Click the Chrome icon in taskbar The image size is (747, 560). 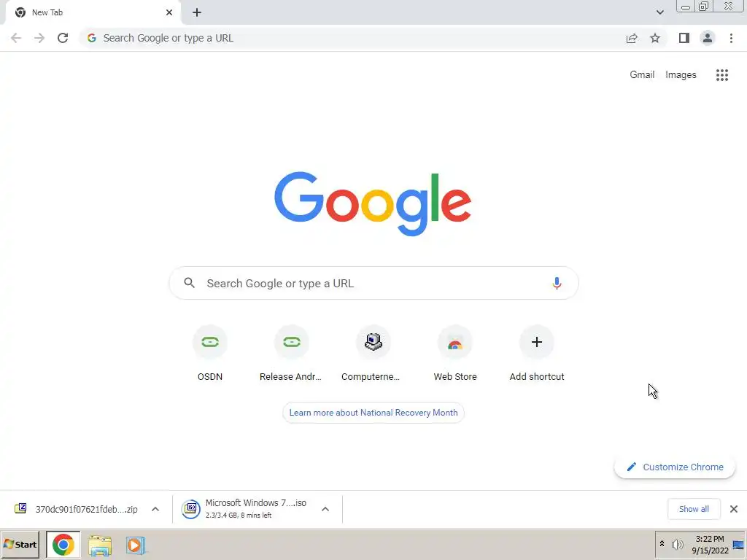click(x=63, y=545)
